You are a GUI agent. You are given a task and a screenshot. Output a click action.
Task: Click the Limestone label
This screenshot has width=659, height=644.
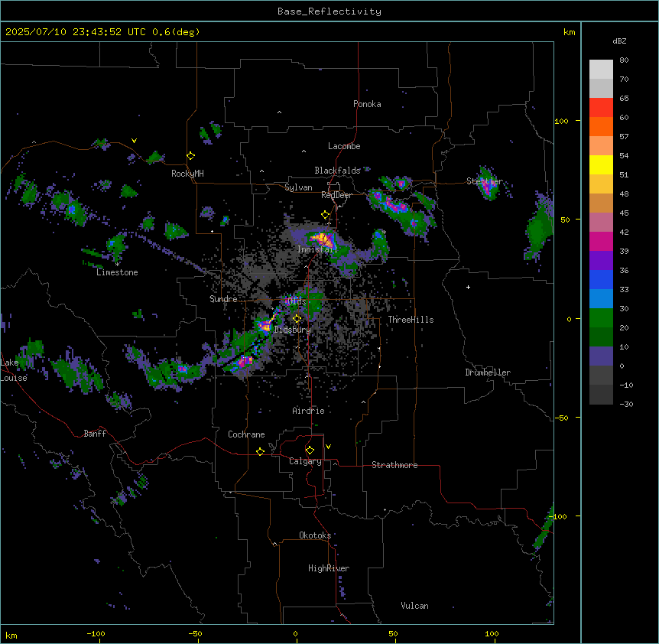117,272
